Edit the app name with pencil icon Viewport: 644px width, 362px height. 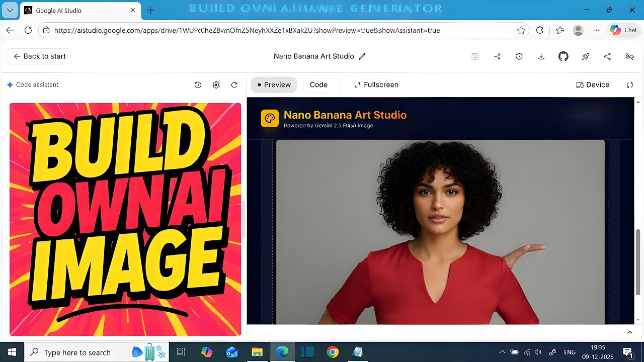pos(362,56)
